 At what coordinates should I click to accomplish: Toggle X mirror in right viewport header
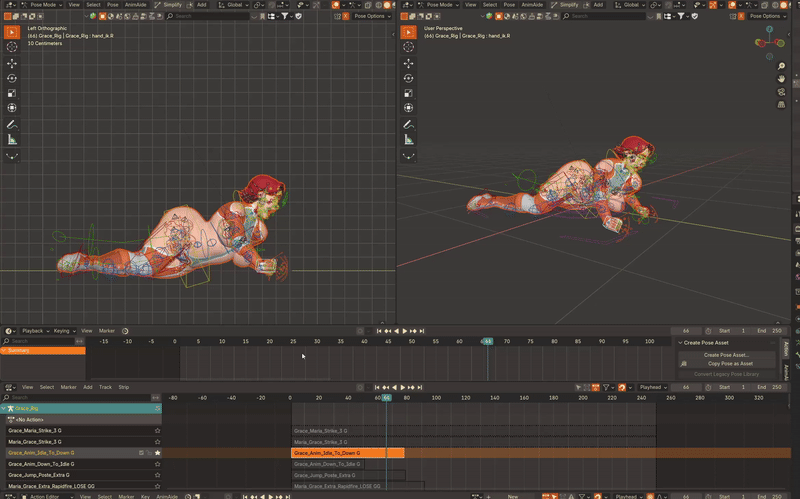click(x=742, y=16)
